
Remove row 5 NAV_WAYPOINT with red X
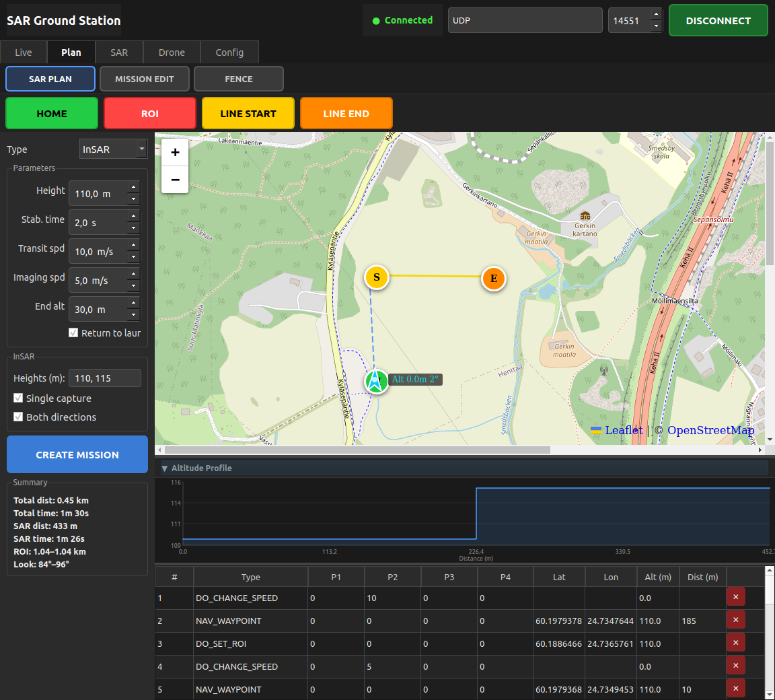tap(735, 688)
